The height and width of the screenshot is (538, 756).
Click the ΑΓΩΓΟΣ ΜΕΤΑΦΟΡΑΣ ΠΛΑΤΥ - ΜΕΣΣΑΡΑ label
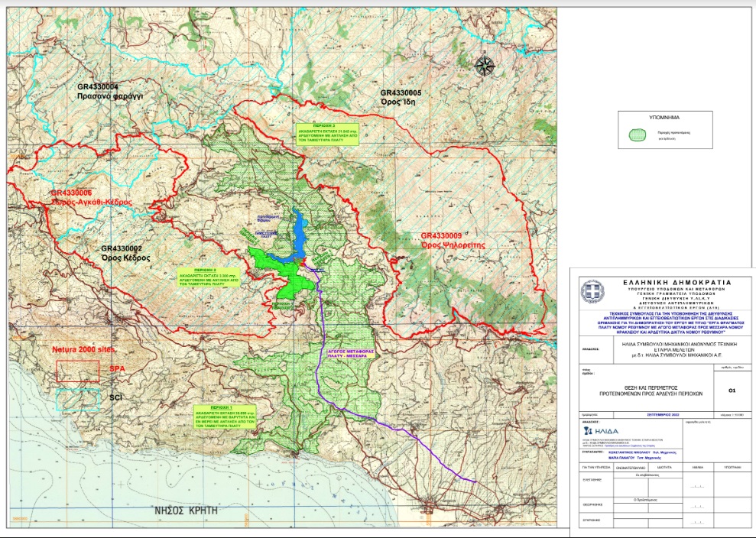click(351, 355)
